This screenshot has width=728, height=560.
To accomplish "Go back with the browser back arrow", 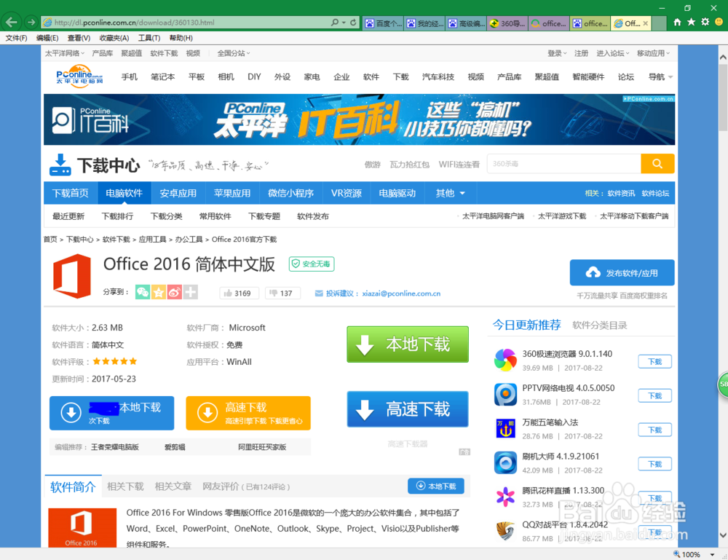I will 12,22.
